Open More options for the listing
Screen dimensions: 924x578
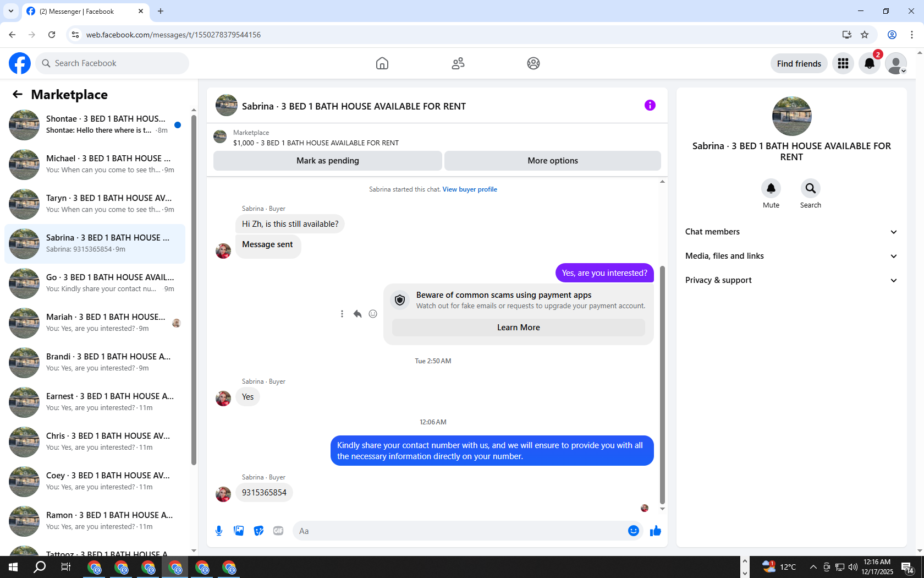pos(553,161)
